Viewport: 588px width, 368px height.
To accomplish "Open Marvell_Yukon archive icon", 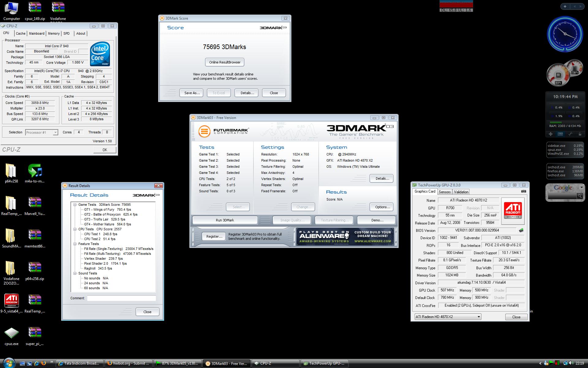I will pos(35,206).
